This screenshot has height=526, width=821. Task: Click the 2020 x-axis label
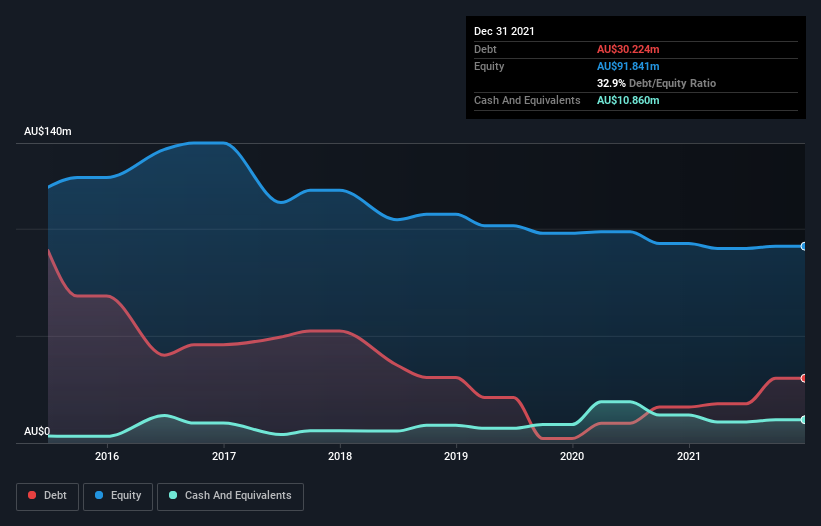[x=572, y=456]
